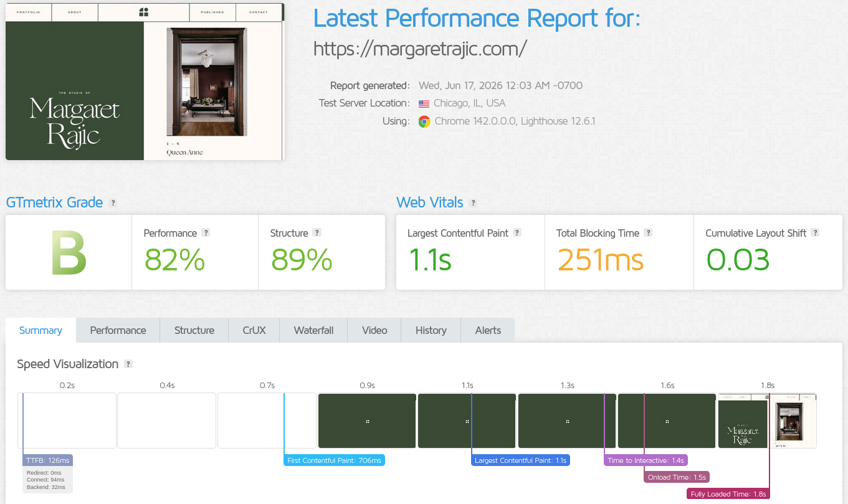View the History tab
848x504 pixels.
[431, 330]
